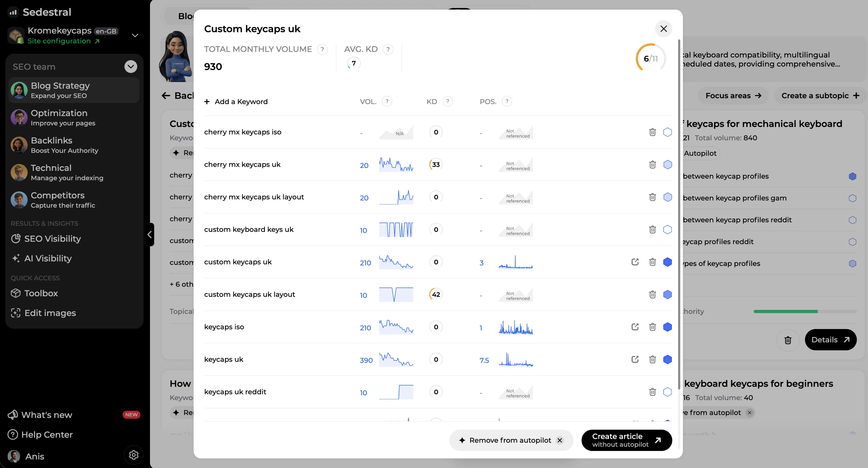Delete the keycaps iso keyword
868x468 pixels.
[x=652, y=327]
